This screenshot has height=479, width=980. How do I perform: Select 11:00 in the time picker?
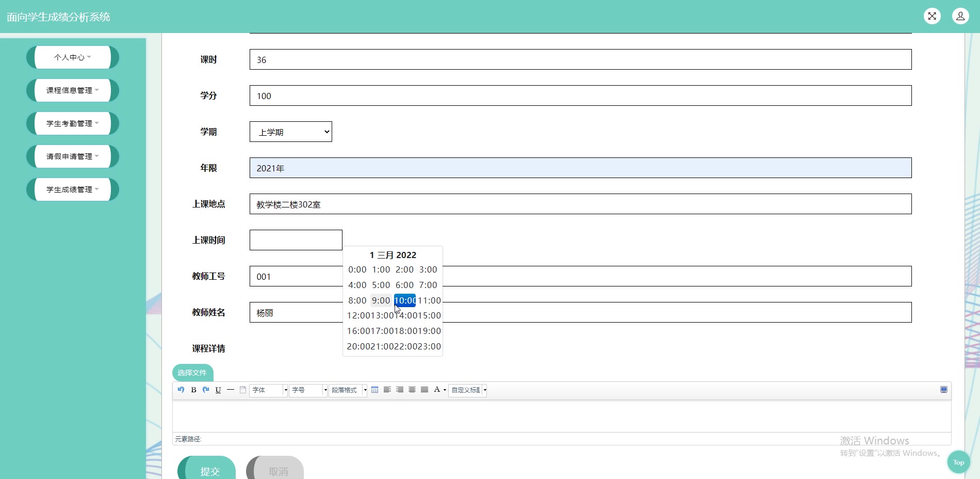pos(429,300)
